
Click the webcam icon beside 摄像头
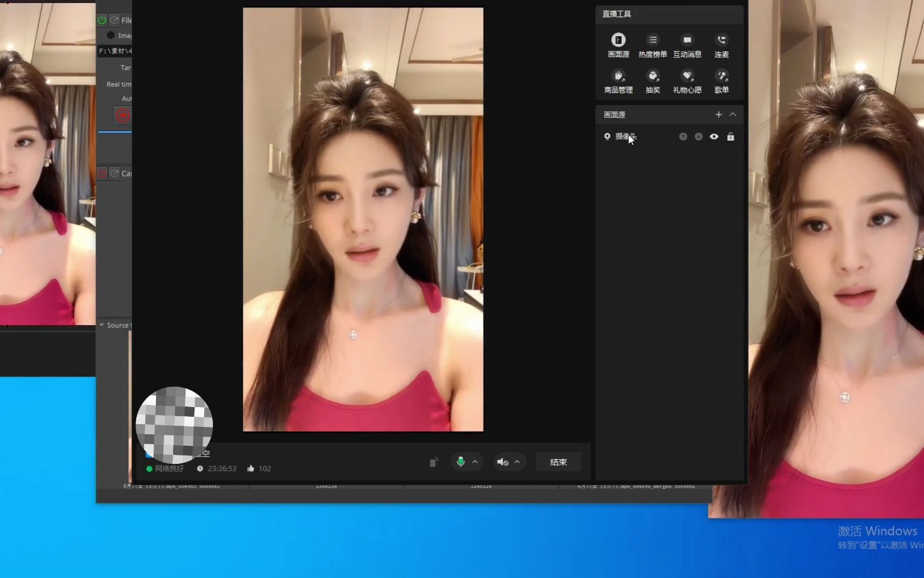click(607, 137)
